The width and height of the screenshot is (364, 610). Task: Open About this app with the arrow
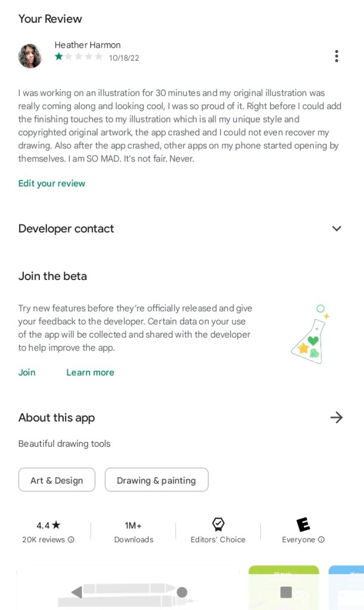coord(337,418)
